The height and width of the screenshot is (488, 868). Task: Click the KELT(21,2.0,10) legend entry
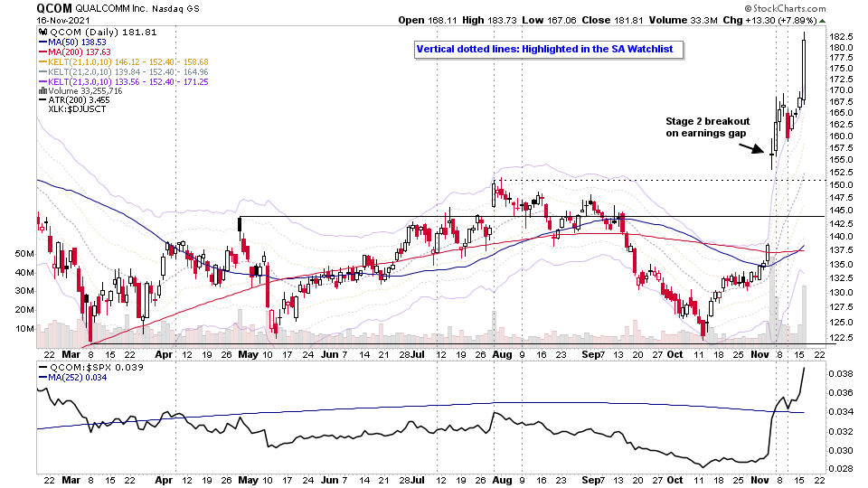124,72
